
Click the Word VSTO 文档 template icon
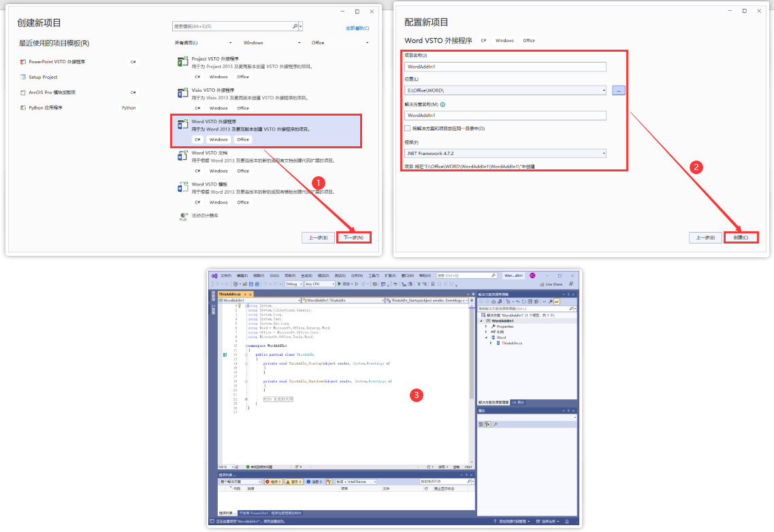tap(182, 156)
